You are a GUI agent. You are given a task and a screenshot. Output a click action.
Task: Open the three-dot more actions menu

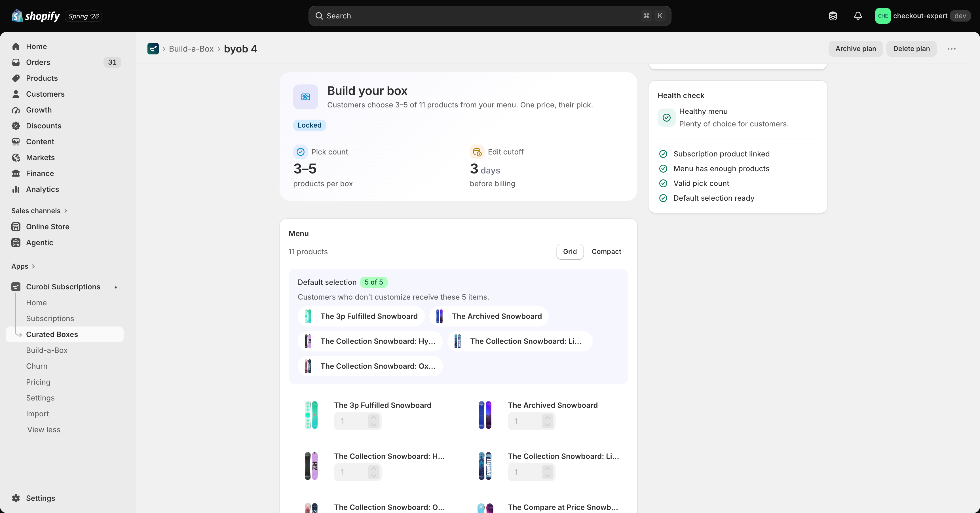(x=951, y=49)
